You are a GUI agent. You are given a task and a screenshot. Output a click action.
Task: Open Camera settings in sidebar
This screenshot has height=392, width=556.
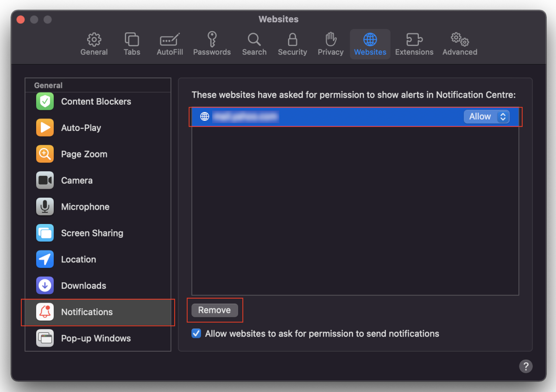[x=76, y=180]
